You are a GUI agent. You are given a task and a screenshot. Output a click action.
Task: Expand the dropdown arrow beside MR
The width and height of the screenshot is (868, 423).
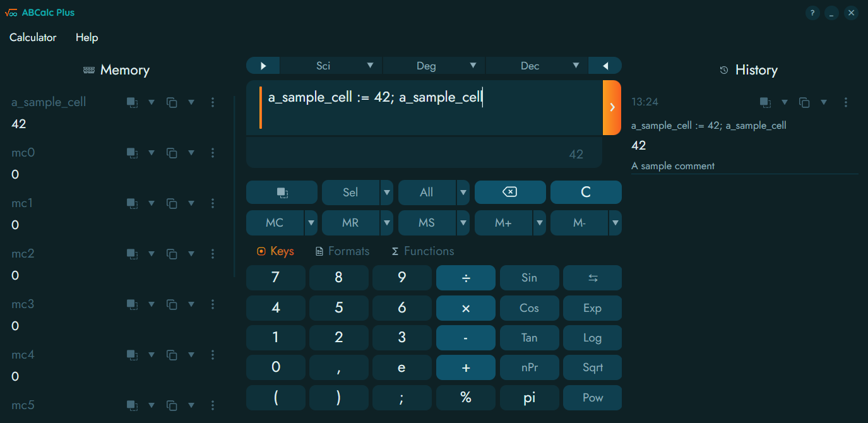386,223
